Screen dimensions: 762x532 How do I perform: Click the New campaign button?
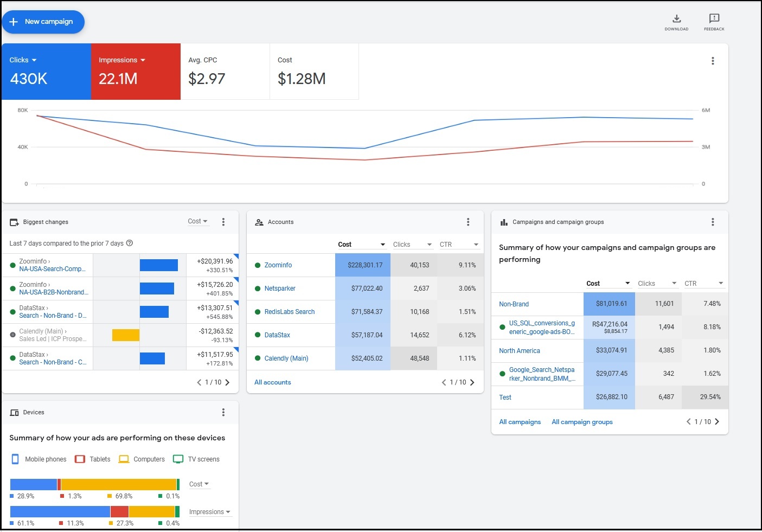(x=43, y=22)
